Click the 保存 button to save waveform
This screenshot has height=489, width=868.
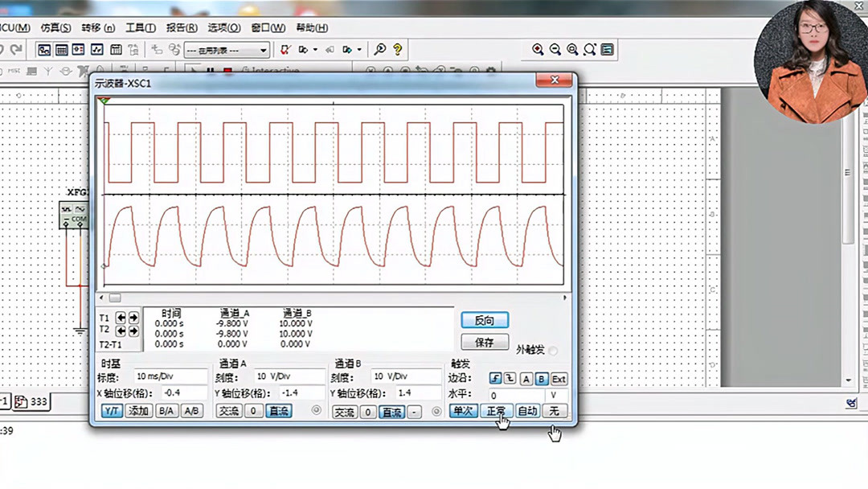click(483, 341)
